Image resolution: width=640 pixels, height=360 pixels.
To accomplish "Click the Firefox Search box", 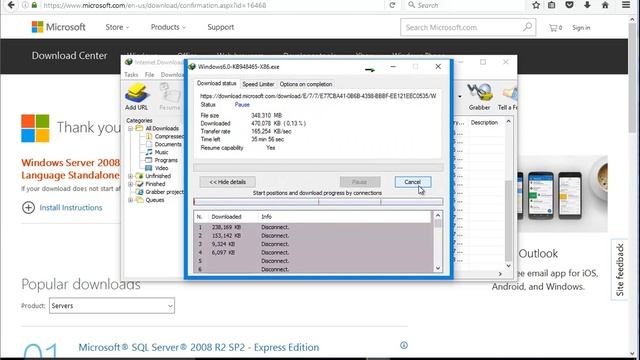I will pos(464,5).
